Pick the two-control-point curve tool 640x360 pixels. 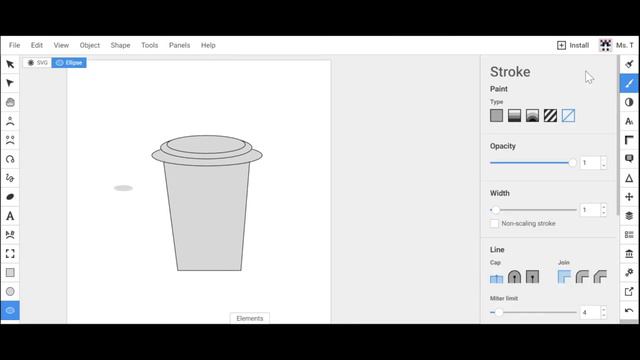point(10,140)
